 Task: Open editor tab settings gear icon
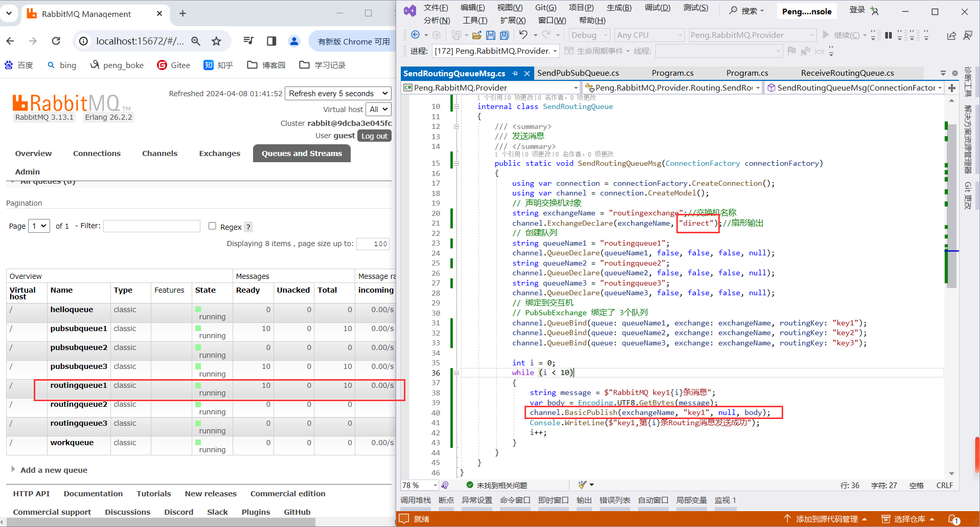954,73
